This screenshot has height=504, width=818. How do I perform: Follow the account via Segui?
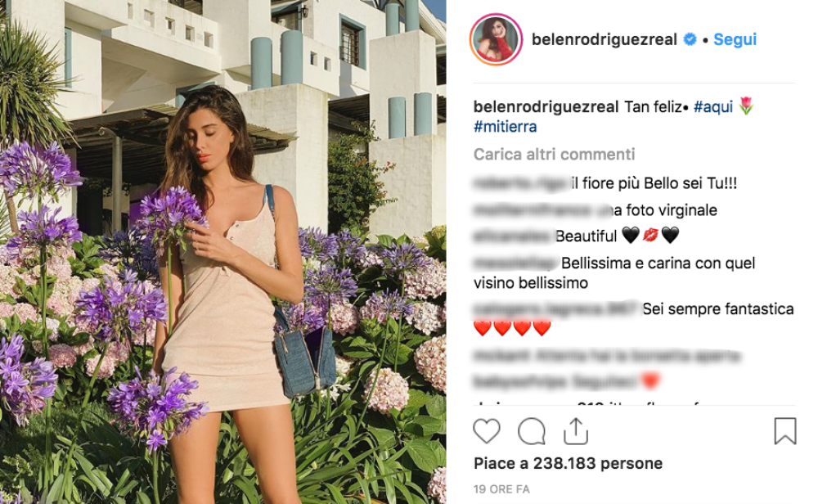pos(735,39)
